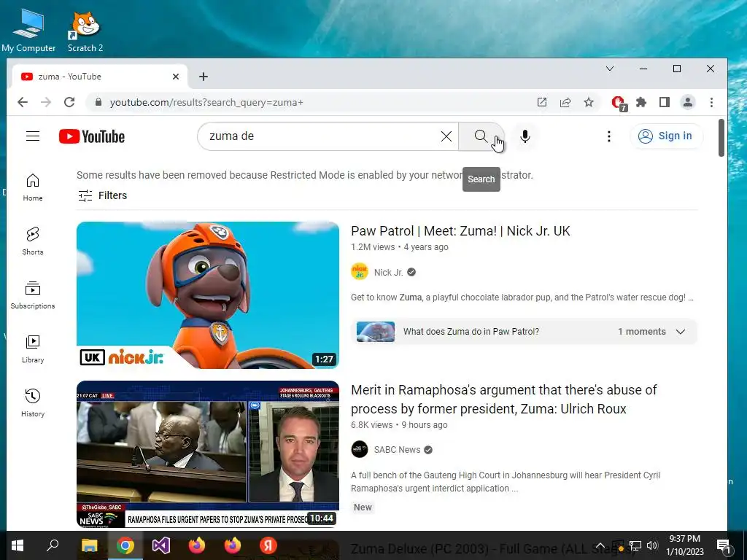Open the notification center icon
Image resolution: width=747 pixels, height=560 pixels.
[724, 546]
